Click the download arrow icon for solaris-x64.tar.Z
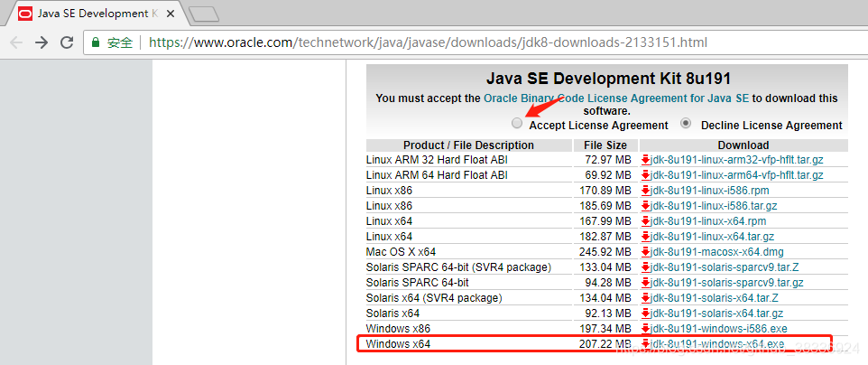The width and height of the screenshot is (868, 365). click(x=645, y=298)
